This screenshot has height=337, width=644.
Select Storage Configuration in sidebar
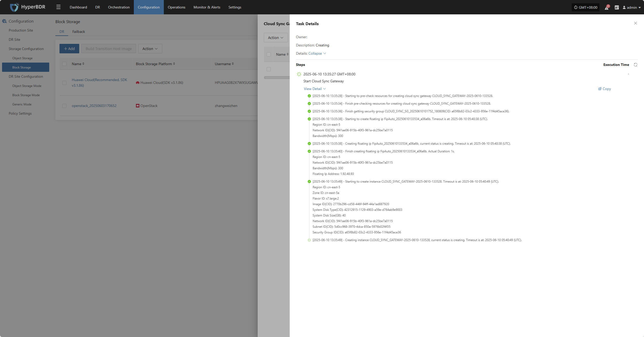pyautogui.click(x=26, y=49)
